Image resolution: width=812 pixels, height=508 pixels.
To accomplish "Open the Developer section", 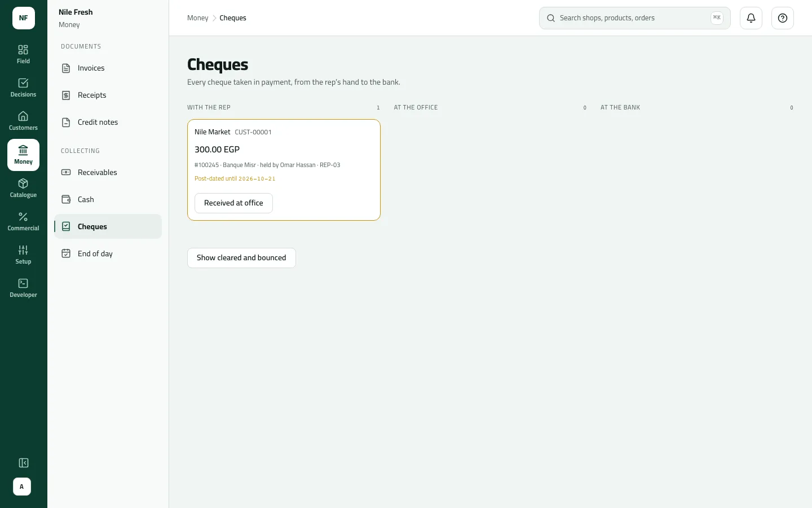I will click(23, 288).
